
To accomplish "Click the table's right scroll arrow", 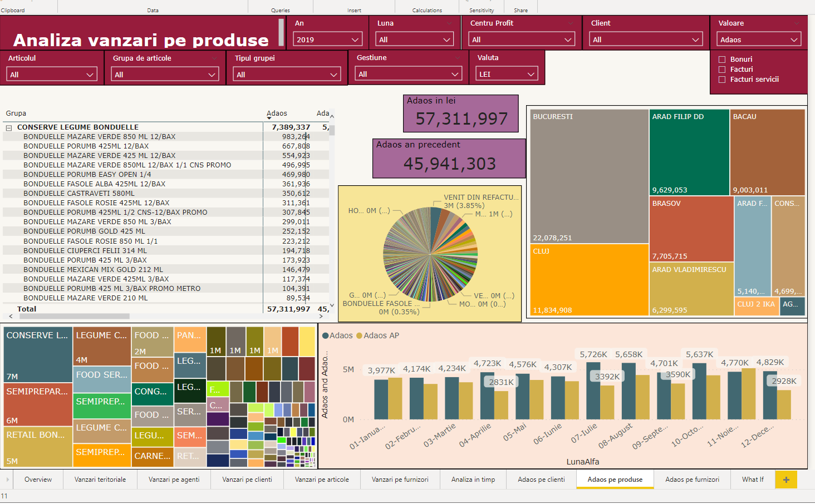I will 322,316.
